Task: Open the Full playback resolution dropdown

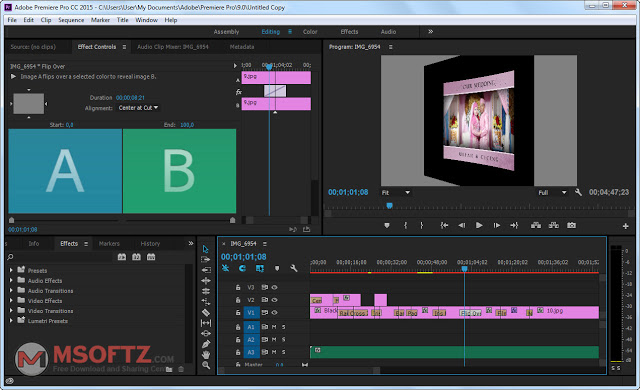Action: tap(552, 193)
